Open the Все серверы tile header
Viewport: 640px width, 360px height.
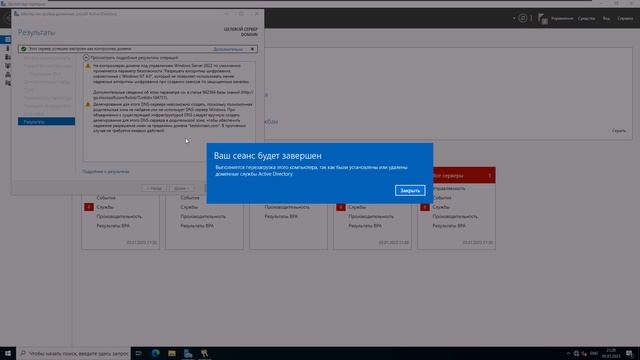pos(464,176)
